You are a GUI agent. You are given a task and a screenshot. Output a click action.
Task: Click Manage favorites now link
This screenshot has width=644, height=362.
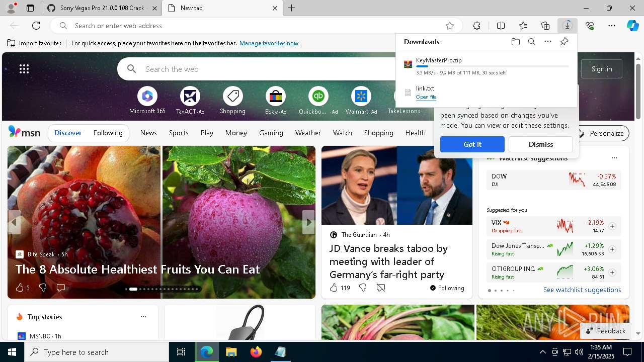(269, 43)
